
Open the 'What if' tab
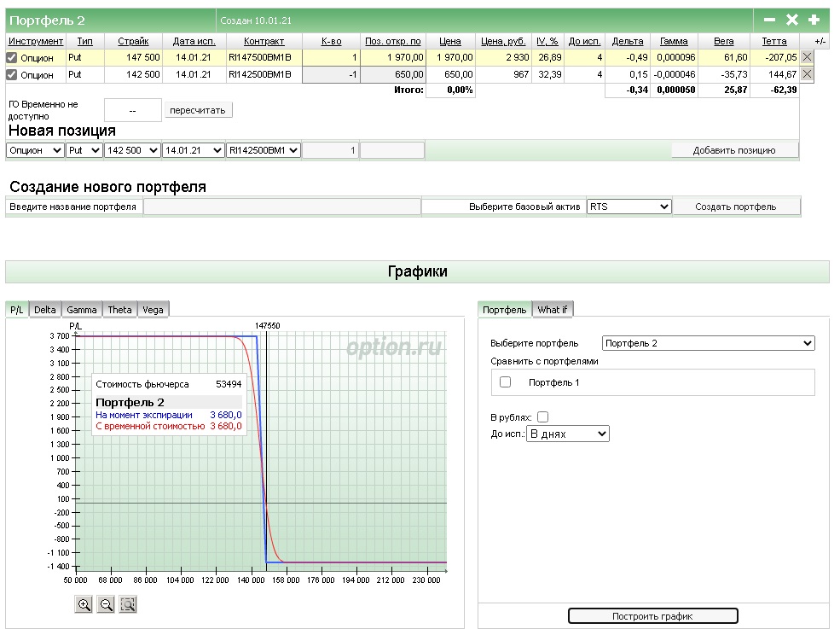(552, 310)
